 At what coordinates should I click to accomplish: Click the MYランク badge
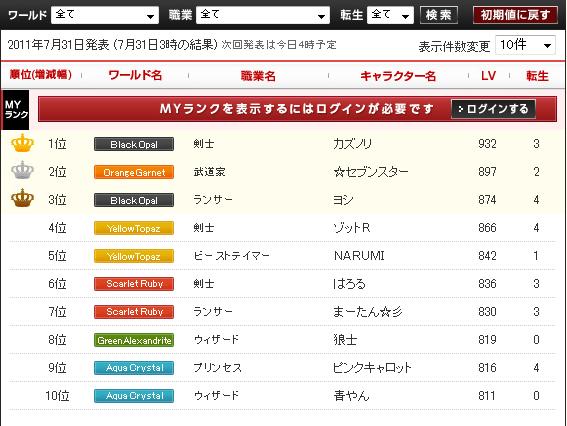pyautogui.click(x=16, y=110)
